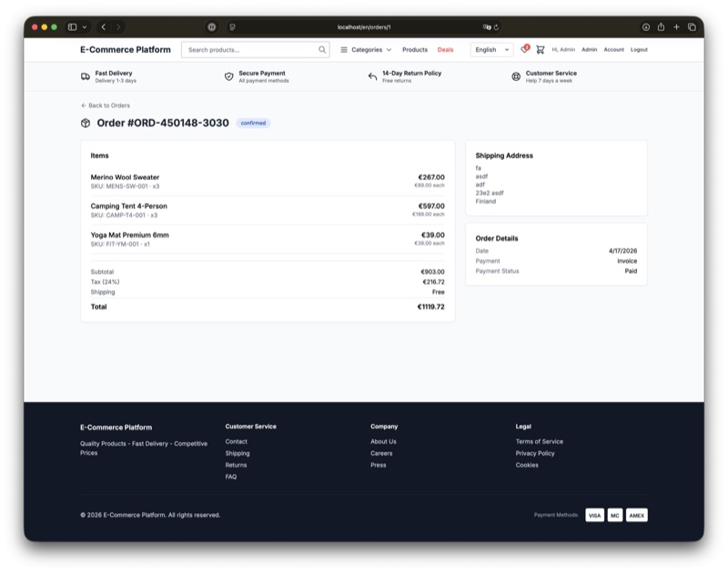Go Back to Orders
728x573 pixels.
[x=106, y=106]
